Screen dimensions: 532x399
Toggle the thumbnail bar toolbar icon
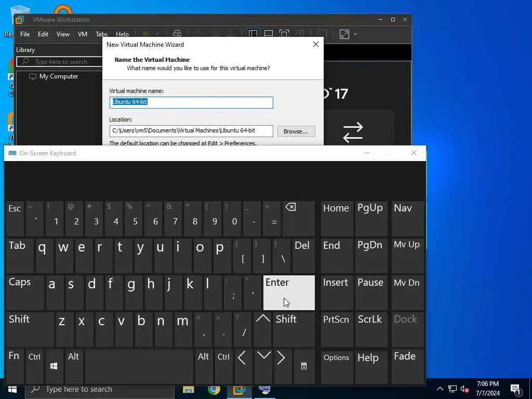(x=269, y=34)
